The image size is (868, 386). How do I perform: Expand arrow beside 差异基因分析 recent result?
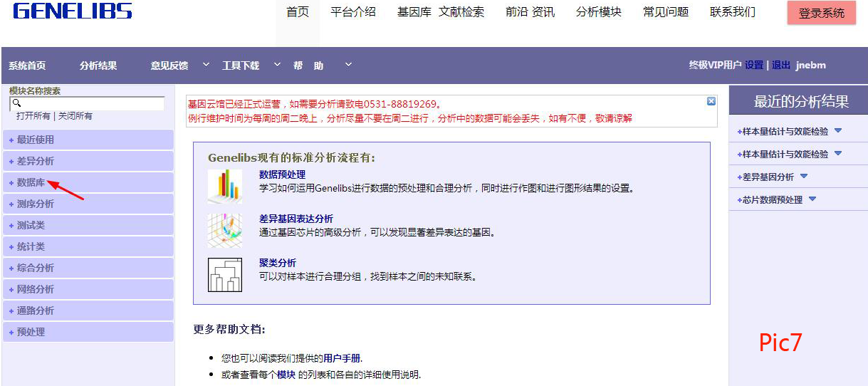click(x=804, y=177)
